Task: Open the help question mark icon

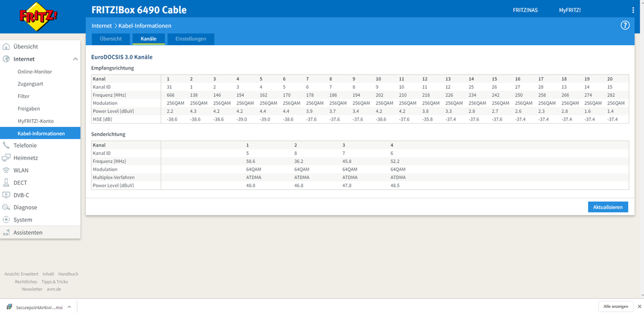Action: [625, 25]
